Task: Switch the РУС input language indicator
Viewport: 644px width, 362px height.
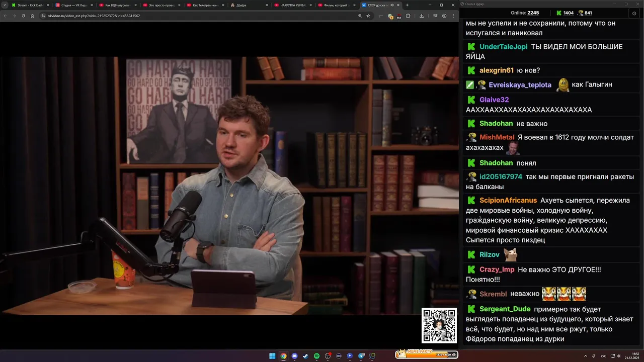Action: [603, 356]
